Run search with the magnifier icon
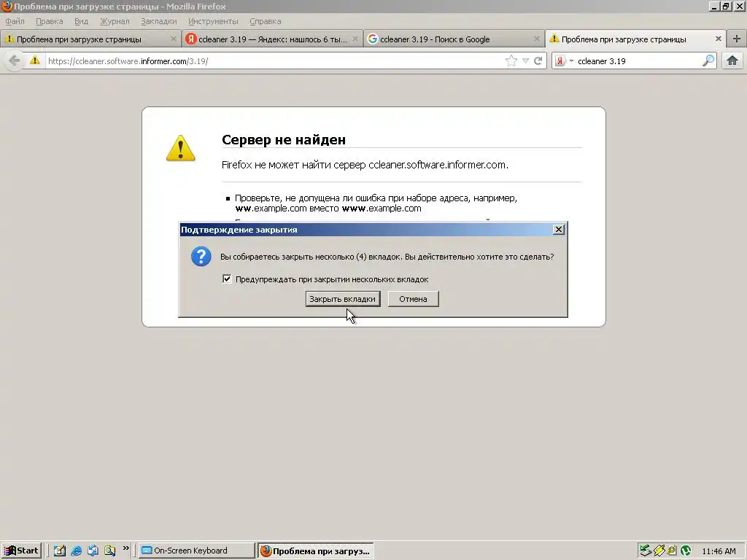The height and width of the screenshot is (560, 747). (708, 61)
